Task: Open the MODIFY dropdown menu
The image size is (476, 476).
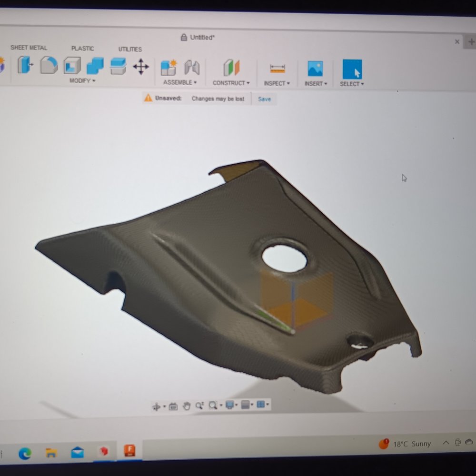Action: [82, 81]
